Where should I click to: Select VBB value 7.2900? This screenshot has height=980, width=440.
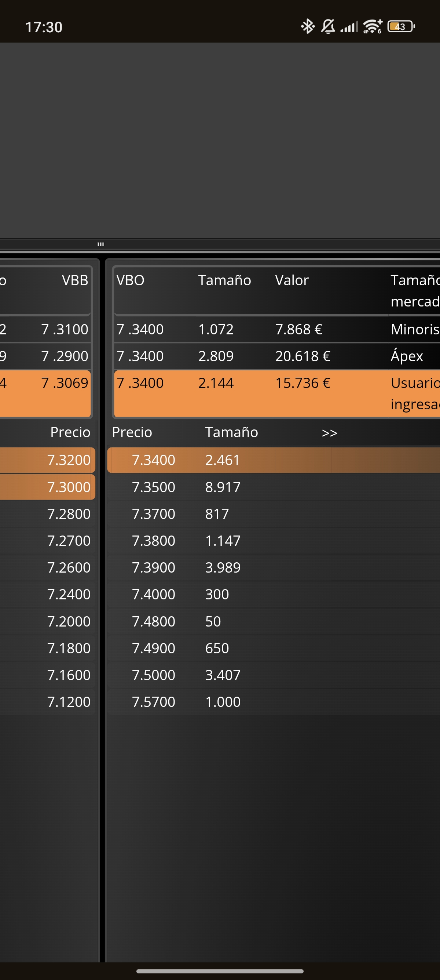tap(65, 356)
